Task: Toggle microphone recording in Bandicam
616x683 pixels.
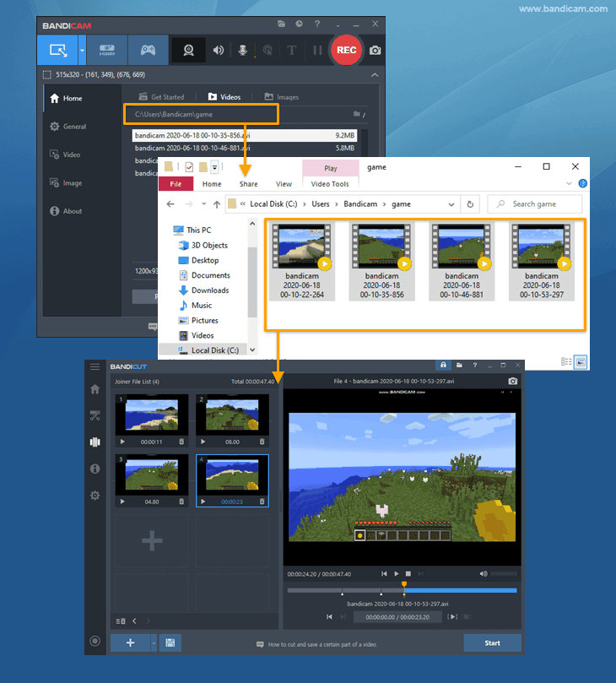Action: [x=243, y=51]
